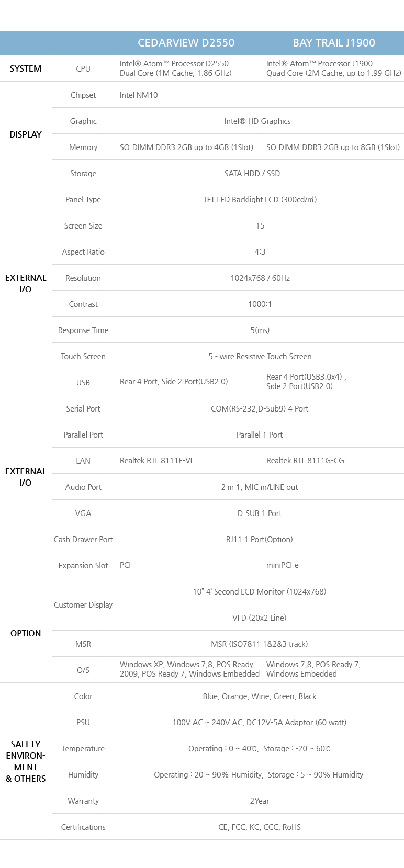Select the VFD (20x2 Line) value
Viewport: 404px width, 868px height.
point(260,618)
